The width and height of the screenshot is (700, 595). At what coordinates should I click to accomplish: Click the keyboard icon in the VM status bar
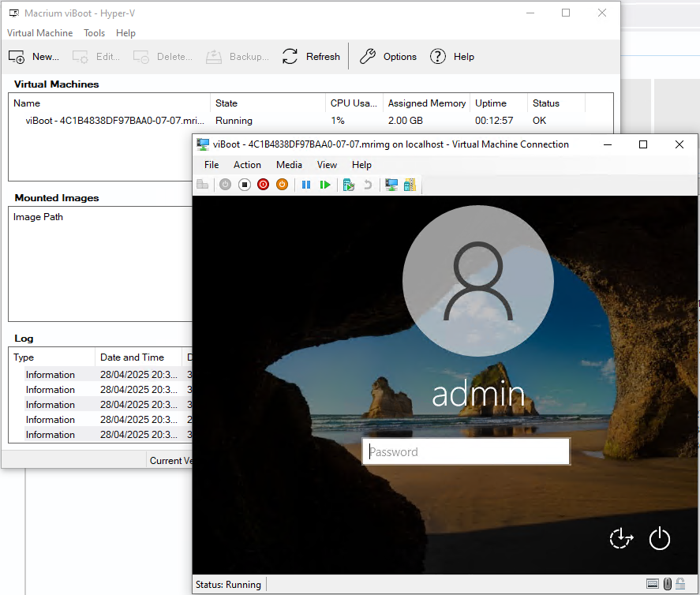coord(653,584)
